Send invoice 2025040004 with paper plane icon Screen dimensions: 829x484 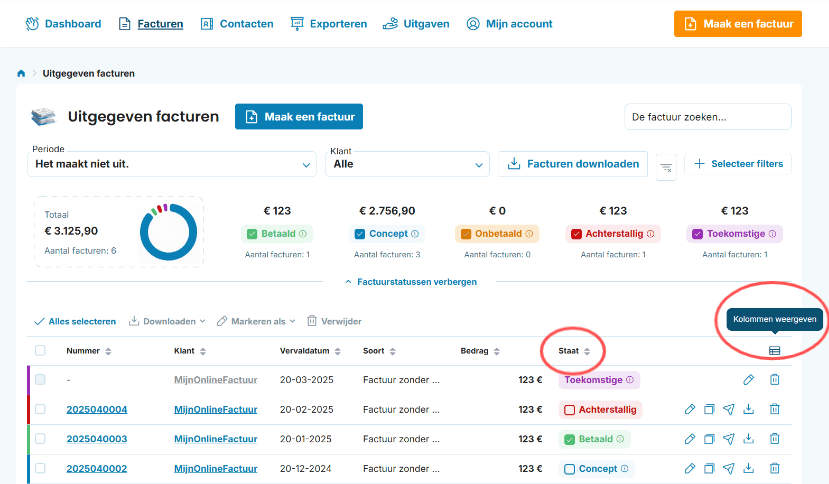(729, 409)
